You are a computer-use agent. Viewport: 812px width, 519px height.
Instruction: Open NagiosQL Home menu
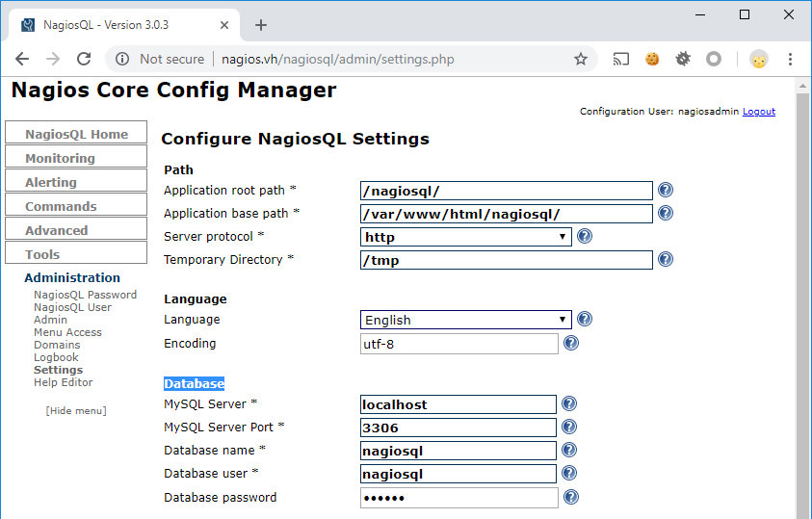coord(76,133)
